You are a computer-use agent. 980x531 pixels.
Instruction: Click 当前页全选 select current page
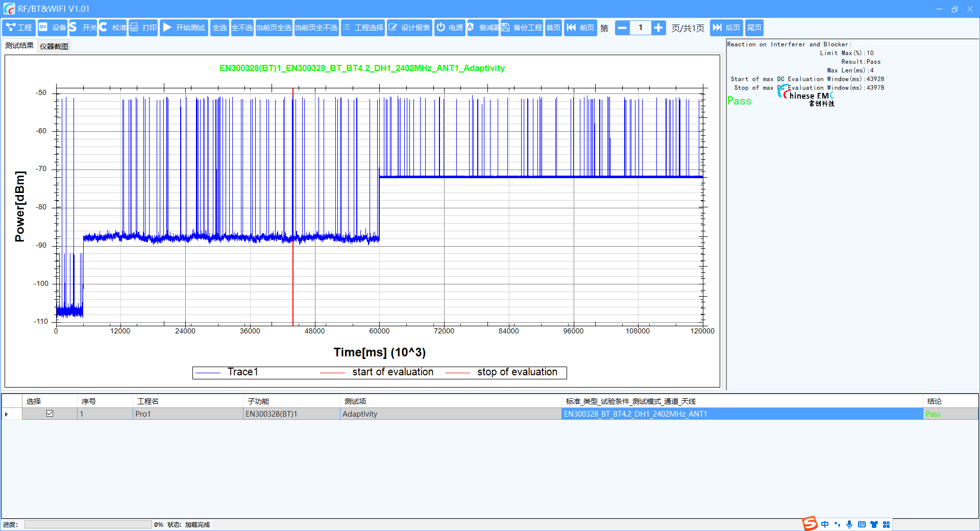pos(274,28)
